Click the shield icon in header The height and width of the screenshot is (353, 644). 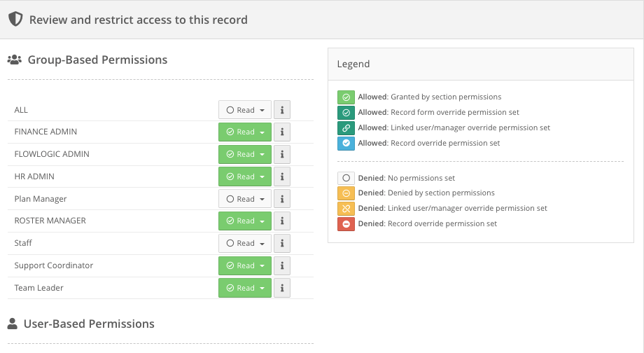click(x=15, y=19)
